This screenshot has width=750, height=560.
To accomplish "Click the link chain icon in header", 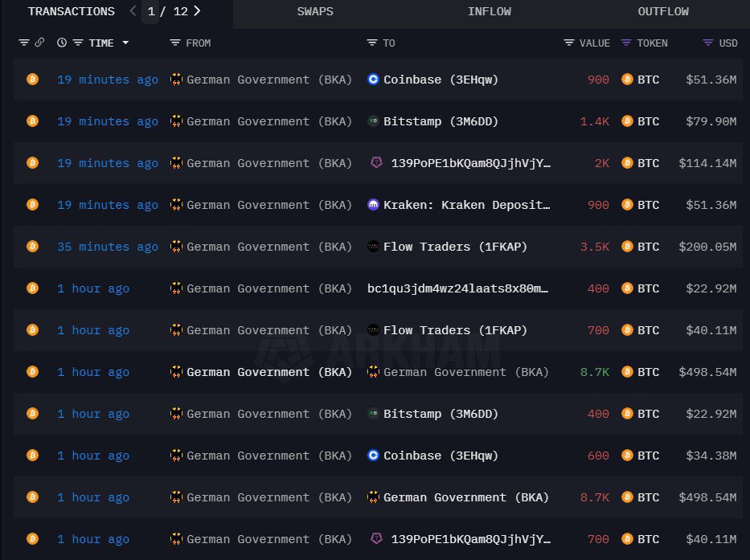I will point(39,43).
